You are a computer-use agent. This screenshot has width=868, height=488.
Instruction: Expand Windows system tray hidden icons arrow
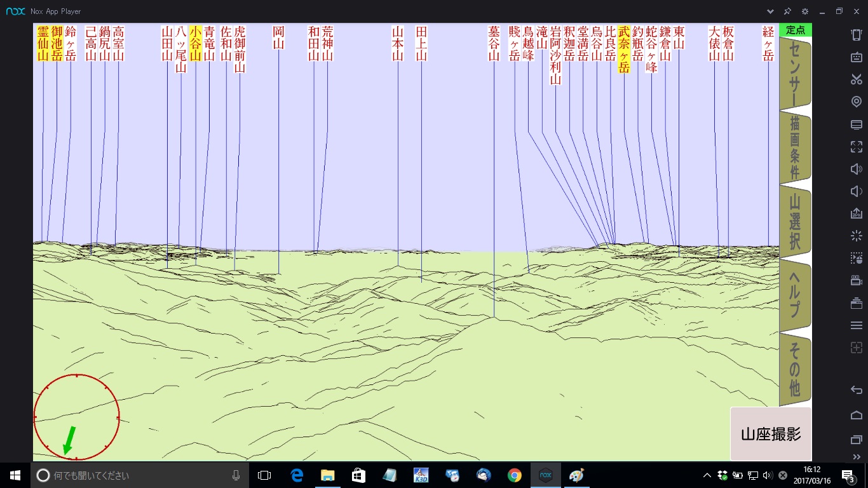(x=707, y=475)
